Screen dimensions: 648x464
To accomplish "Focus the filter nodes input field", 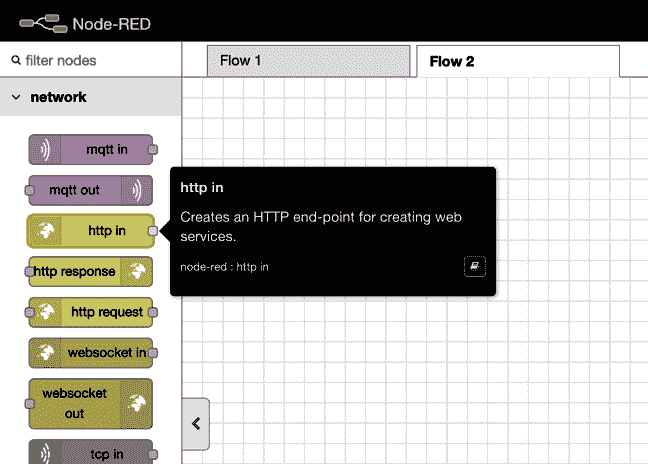I will click(91, 60).
